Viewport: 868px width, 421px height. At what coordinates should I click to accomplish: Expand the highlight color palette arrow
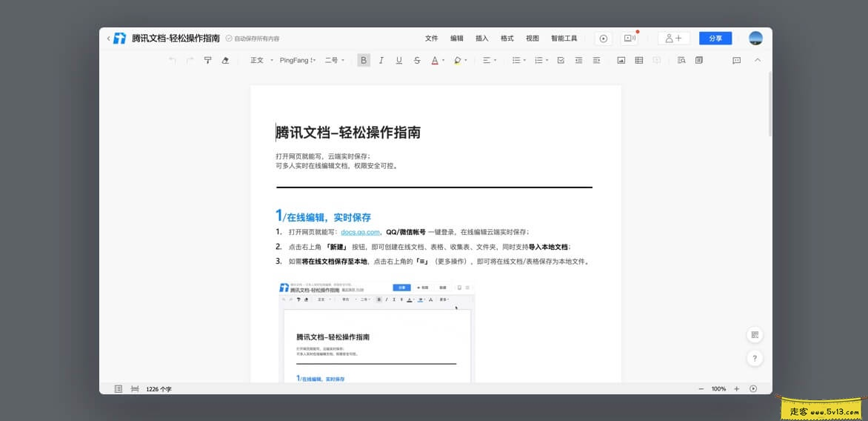(x=466, y=60)
